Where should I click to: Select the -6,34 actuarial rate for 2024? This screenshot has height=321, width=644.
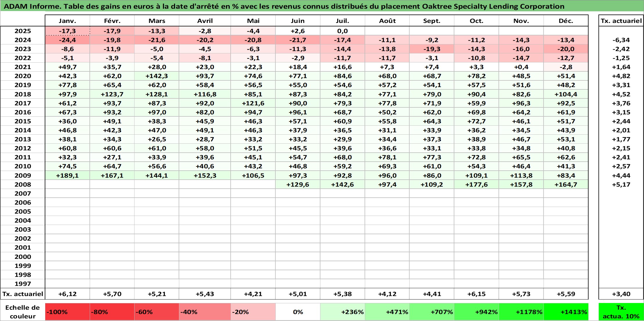click(621, 40)
